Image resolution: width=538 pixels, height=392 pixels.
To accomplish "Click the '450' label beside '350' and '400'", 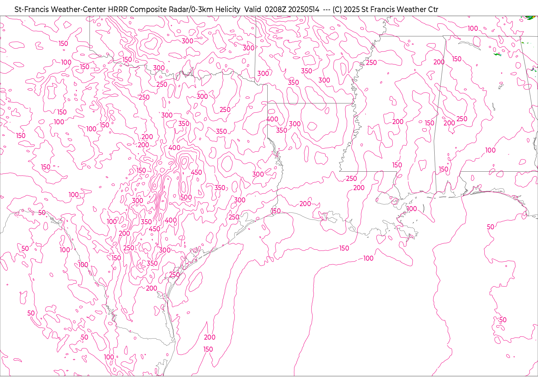I will [x=154, y=229].
